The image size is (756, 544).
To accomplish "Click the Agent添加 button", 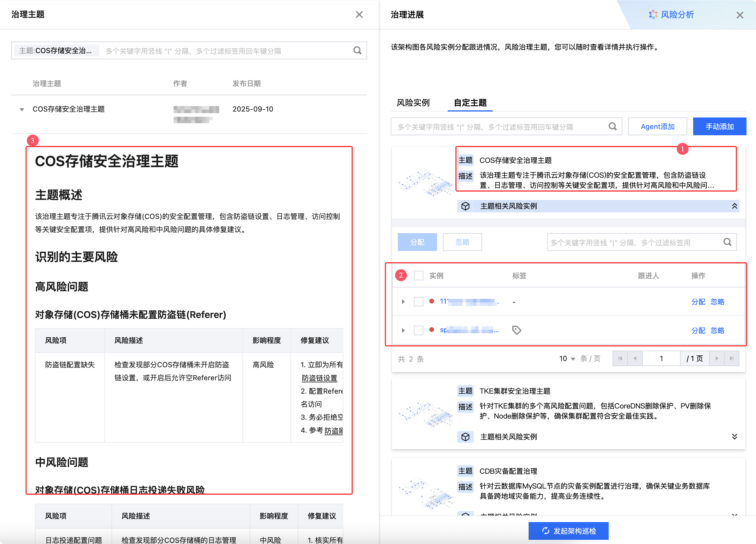I will pos(657,126).
